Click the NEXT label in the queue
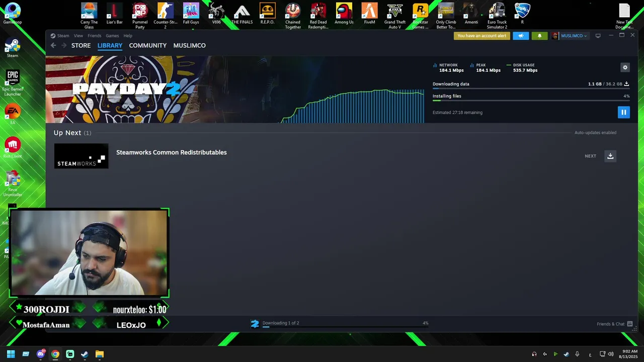This screenshot has width=644, height=362. point(590,156)
